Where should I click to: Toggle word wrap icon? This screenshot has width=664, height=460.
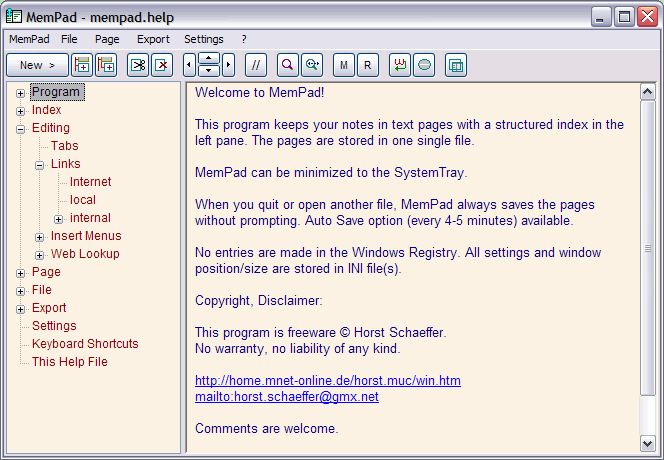coord(400,65)
